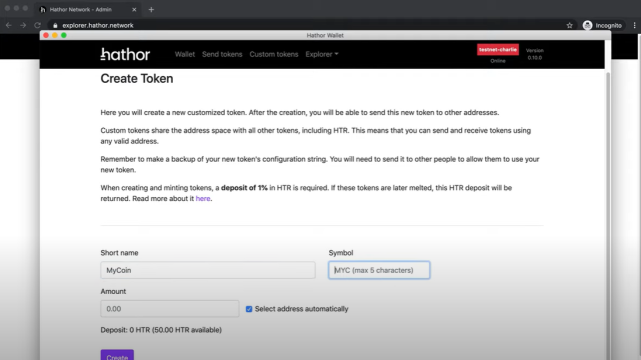641x360 pixels.
Task: Click into the Amount field
Action: pos(170,309)
